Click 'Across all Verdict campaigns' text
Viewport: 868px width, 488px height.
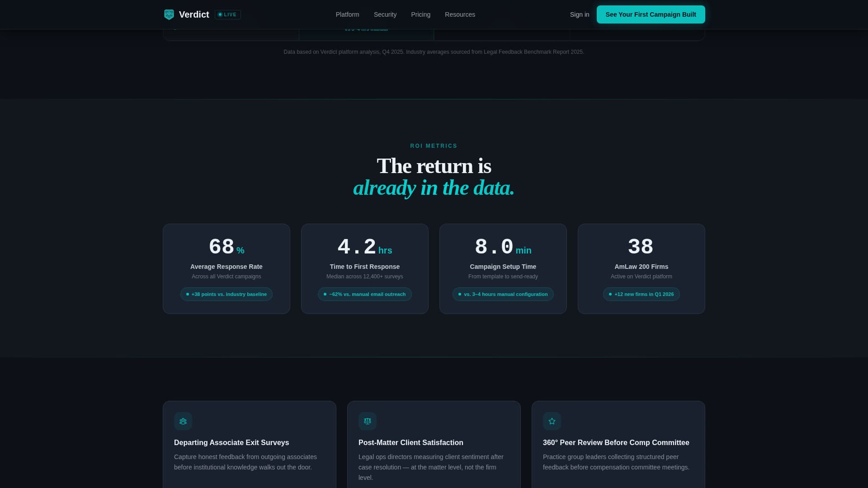pyautogui.click(x=226, y=277)
